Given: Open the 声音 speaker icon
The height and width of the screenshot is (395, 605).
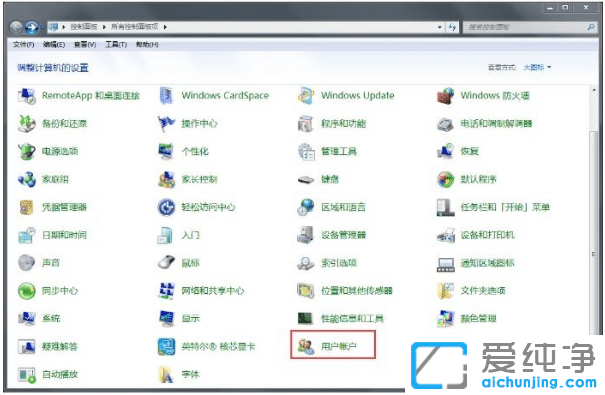Looking at the screenshot, I should click(27, 263).
